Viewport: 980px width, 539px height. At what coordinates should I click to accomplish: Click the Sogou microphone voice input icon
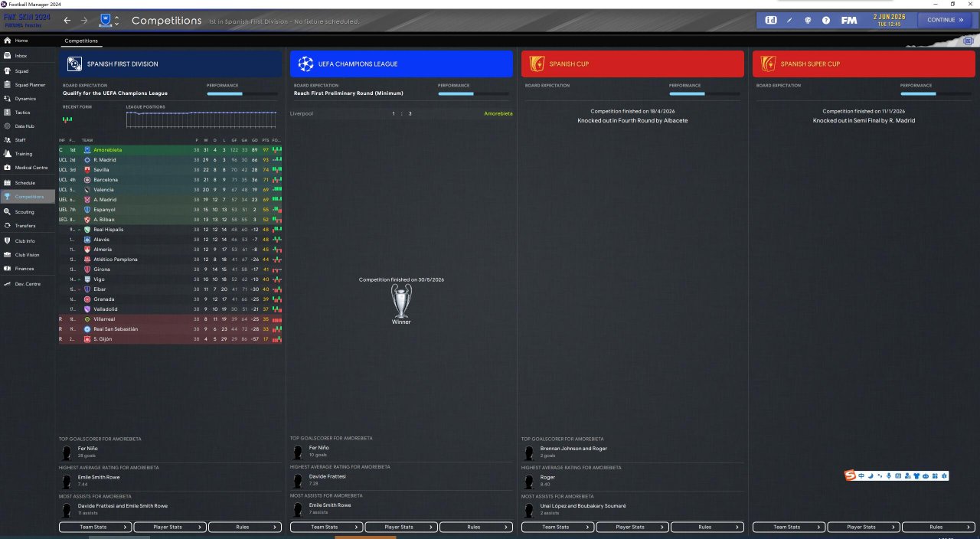pyautogui.click(x=888, y=476)
